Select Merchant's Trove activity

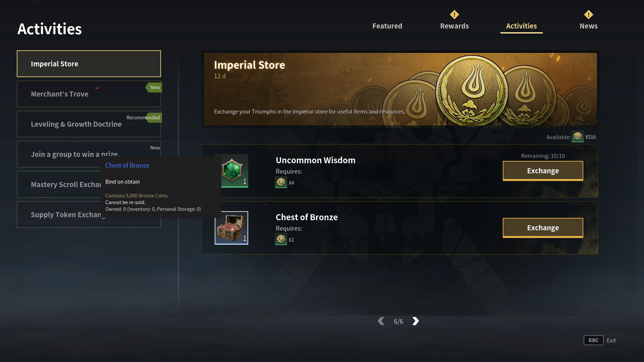pos(89,94)
